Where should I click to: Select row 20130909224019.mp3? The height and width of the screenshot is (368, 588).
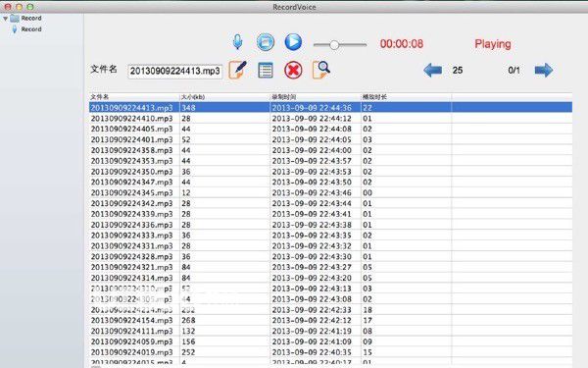pyautogui.click(x=330, y=352)
